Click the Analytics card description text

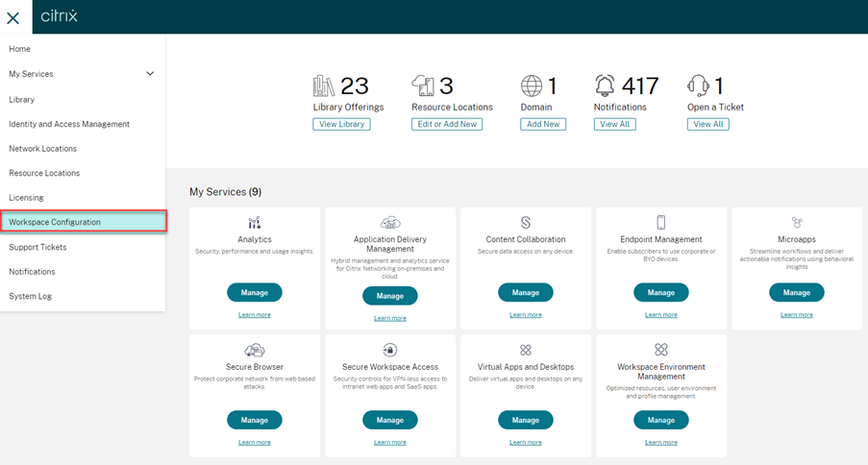(x=255, y=252)
